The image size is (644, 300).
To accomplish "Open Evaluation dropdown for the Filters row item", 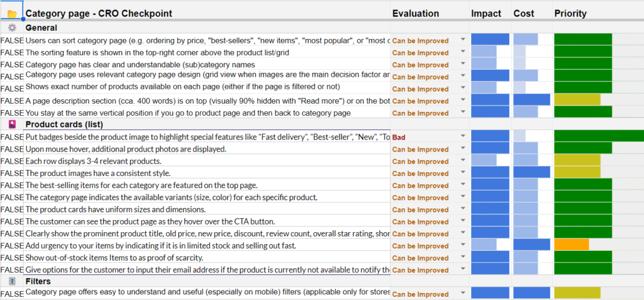I will 464,294.
